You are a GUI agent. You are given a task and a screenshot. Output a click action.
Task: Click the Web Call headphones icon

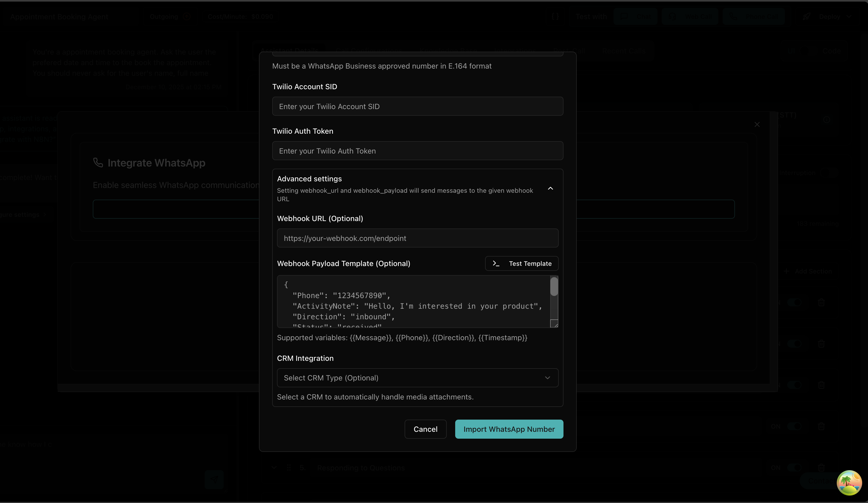(x=672, y=16)
